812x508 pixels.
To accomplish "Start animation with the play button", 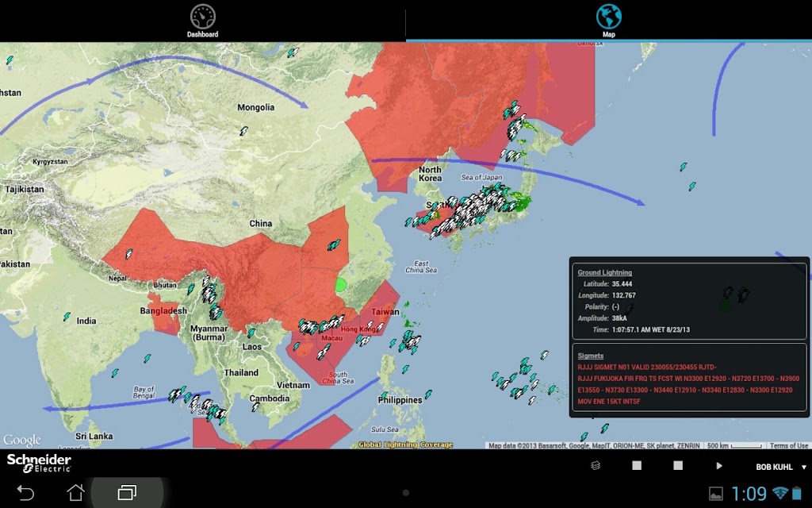I will [x=718, y=465].
